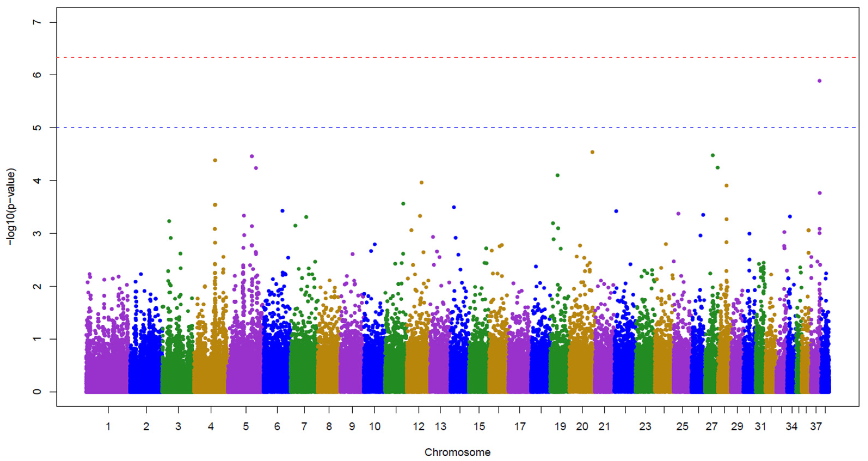
Task: Click the top gold point above chromosome 20
Action: coord(592,152)
